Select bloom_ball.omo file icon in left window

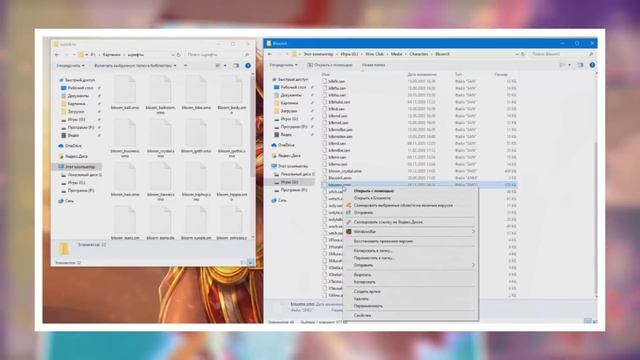tap(125, 89)
